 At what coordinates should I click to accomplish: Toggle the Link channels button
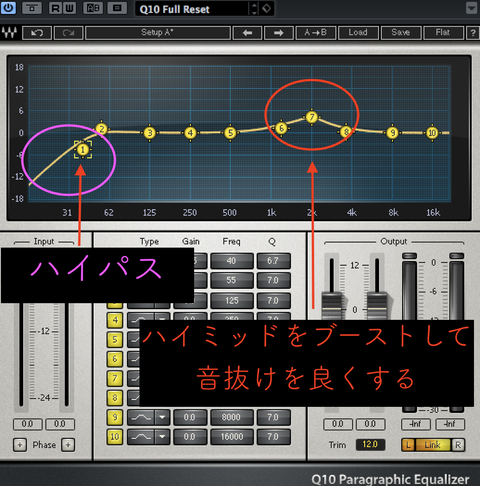point(432,445)
